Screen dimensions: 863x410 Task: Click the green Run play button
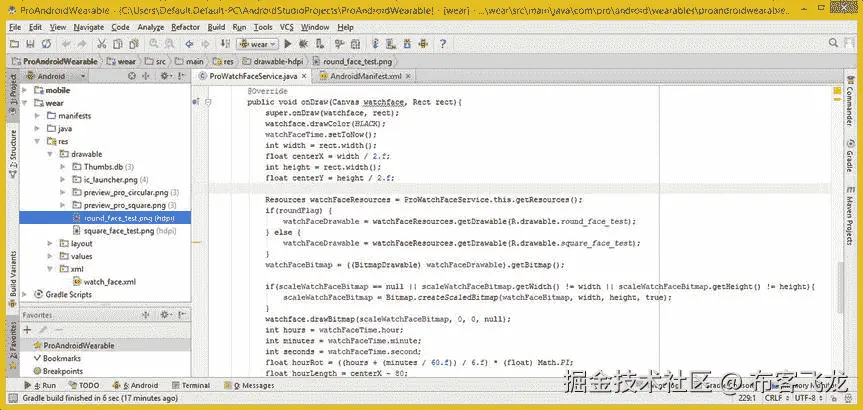click(287, 44)
